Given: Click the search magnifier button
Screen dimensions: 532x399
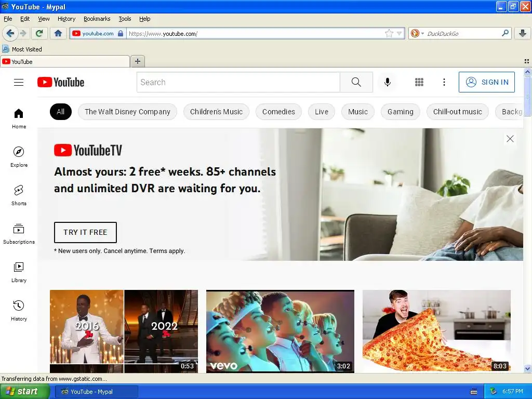Looking at the screenshot, I should [x=356, y=82].
